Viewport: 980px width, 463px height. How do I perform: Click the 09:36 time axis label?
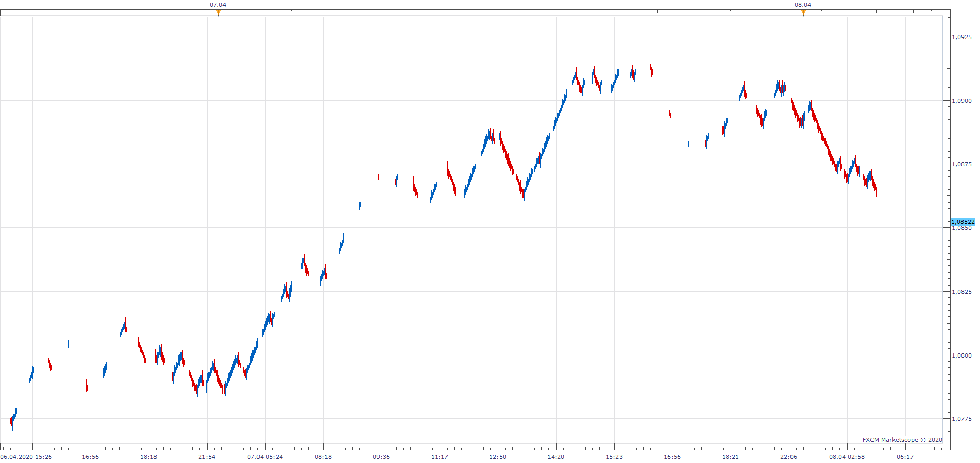381,457
